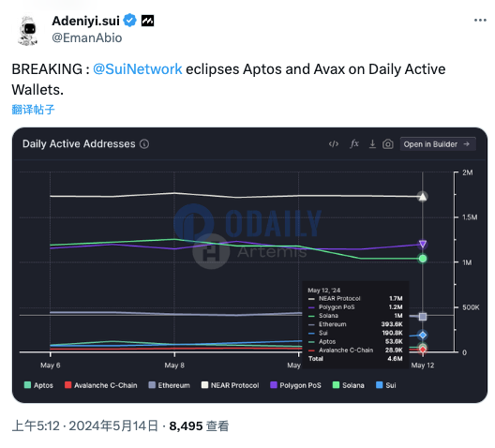The height and width of the screenshot is (448, 495).
Task: Open the tweet's three-dot more menu
Action: coord(480,21)
